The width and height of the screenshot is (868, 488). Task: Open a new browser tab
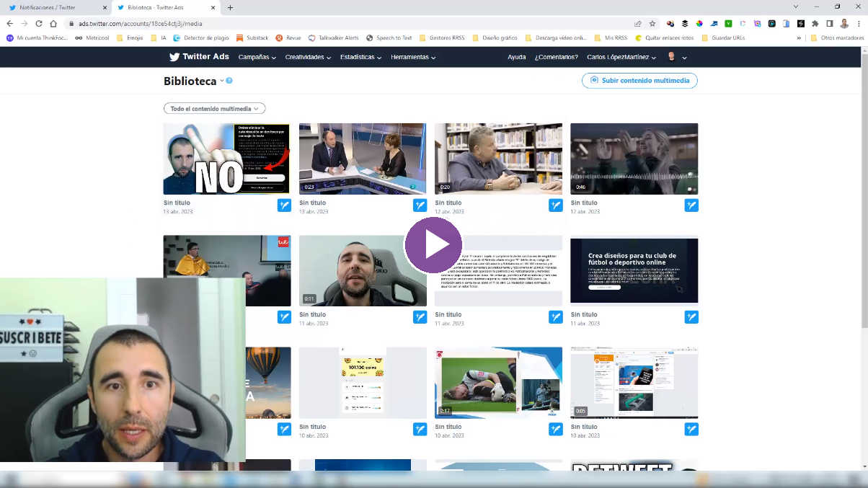tap(230, 7)
